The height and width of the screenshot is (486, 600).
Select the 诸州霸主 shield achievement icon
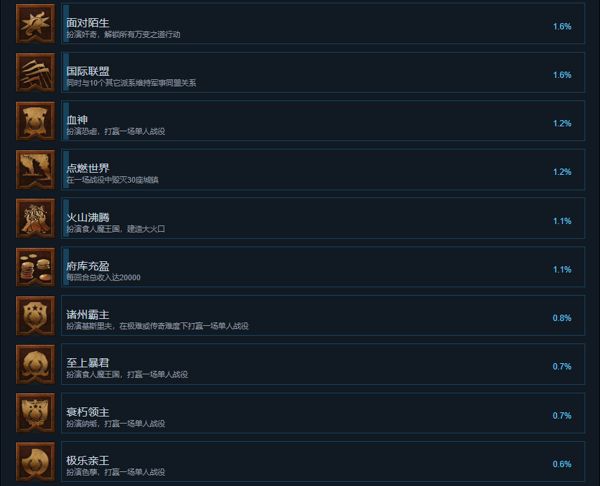click(36, 315)
